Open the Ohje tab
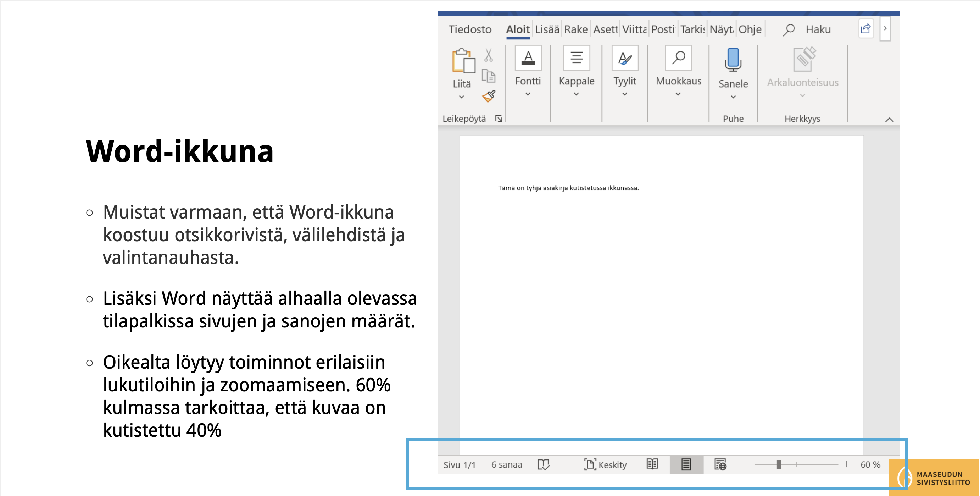Viewport: 980px width, 496px height. tap(750, 29)
